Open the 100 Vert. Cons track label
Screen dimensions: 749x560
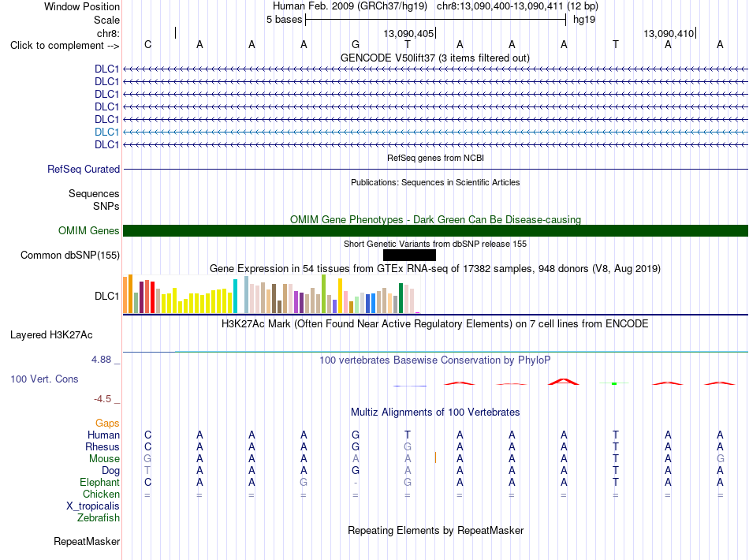(44, 379)
